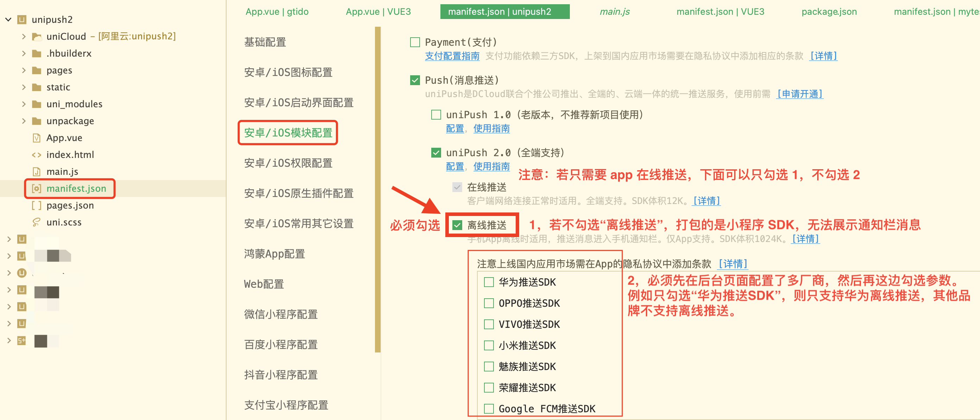Expand the uni_modules folder
Image resolution: width=980 pixels, height=420 pixels.
24,104
